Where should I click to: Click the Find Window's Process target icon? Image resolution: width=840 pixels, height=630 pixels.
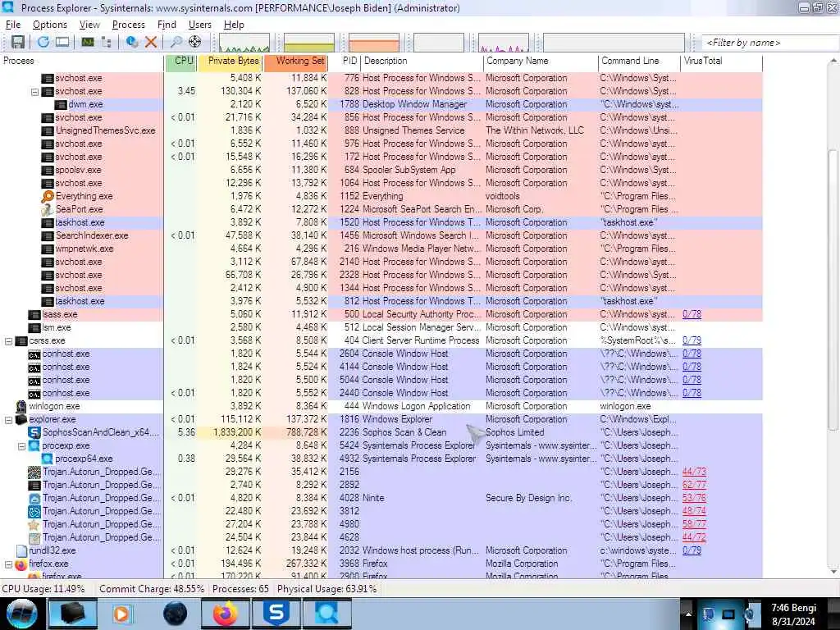(x=194, y=42)
